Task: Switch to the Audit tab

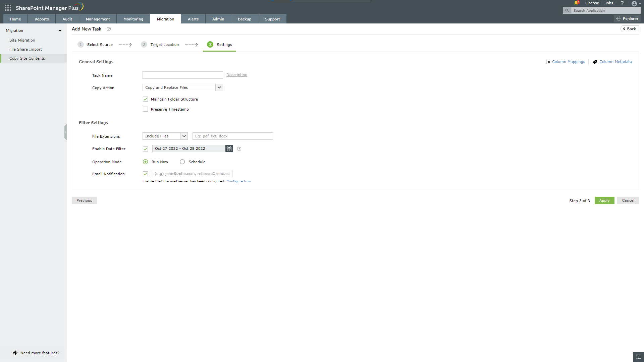Action: pyautogui.click(x=67, y=19)
